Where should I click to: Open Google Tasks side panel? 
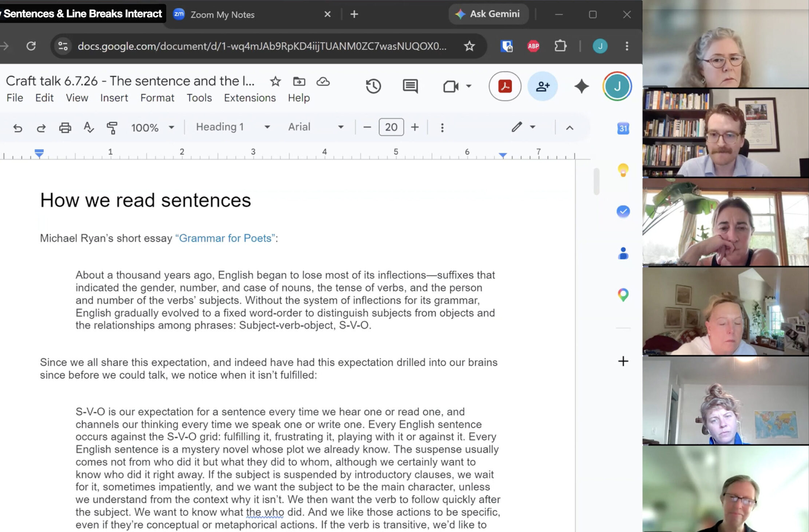[623, 211]
